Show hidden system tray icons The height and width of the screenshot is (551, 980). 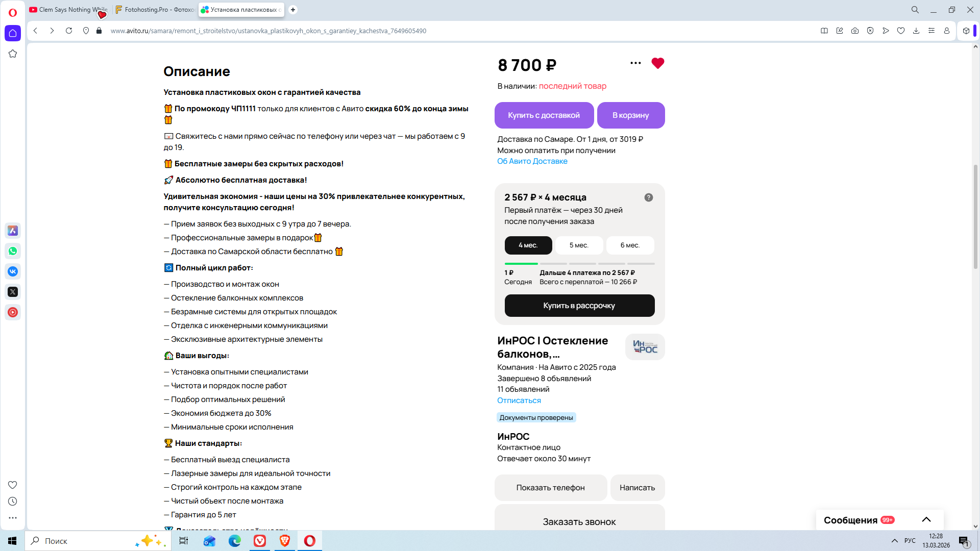pyautogui.click(x=895, y=541)
